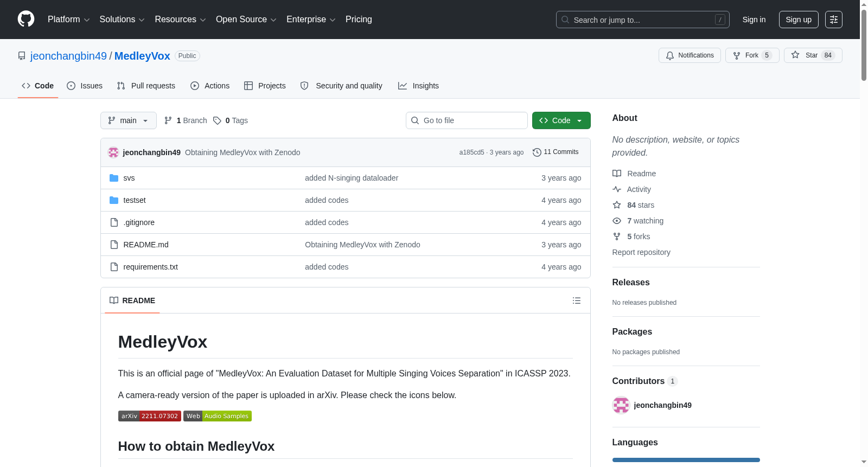Open the .gitignore file name
The height and width of the screenshot is (467, 868).
pyautogui.click(x=139, y=222)
